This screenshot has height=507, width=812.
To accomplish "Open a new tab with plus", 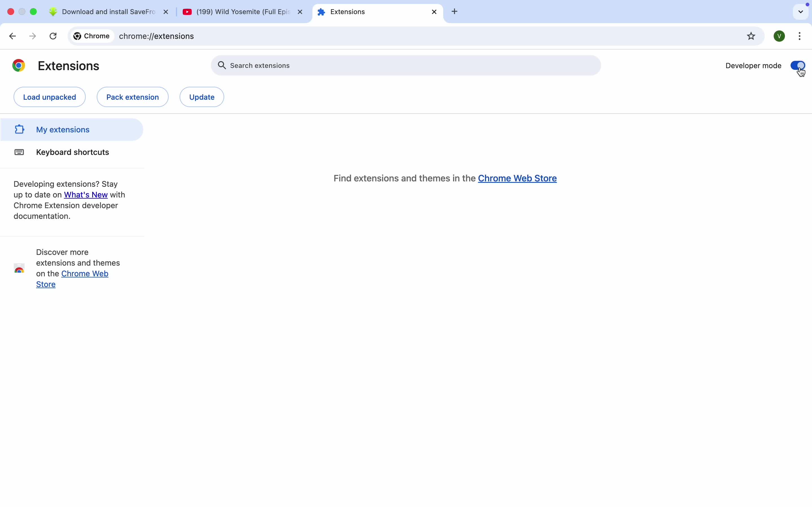I will point(454,12).
